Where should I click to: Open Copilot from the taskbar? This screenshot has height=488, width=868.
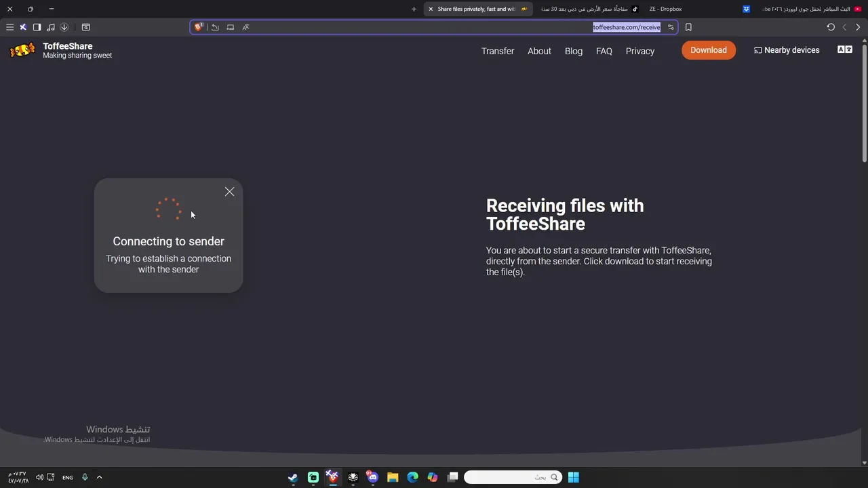point(433,477)
